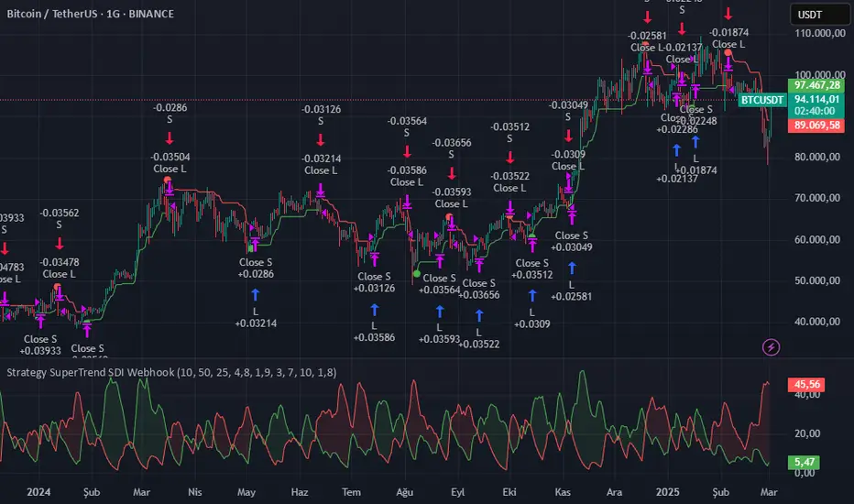
Task: Click the 2025 label on time axis
Action: point(668,492)
